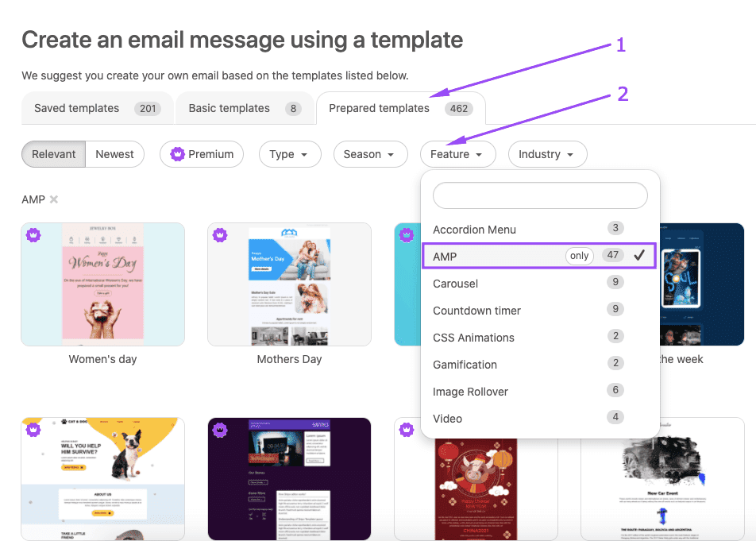The height and width of the screenshot is (541, 756).
Task: Click the premium badge on the dark purple template
Action: [219, 430]
